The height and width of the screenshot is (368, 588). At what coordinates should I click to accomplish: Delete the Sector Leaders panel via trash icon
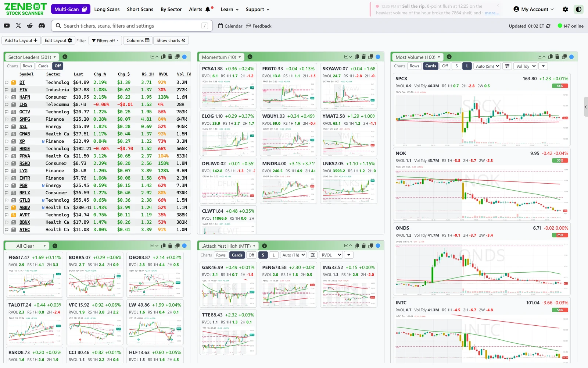pyautogui.click(x=170, y=57)
